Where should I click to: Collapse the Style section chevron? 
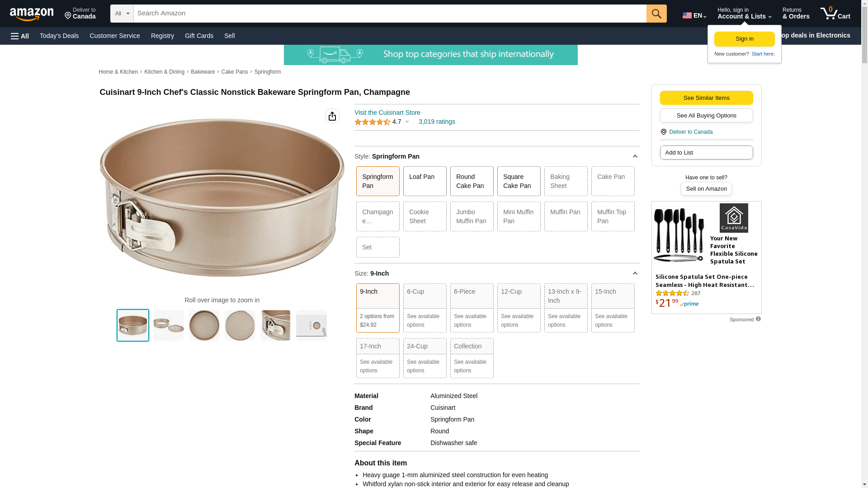(635, 156)
